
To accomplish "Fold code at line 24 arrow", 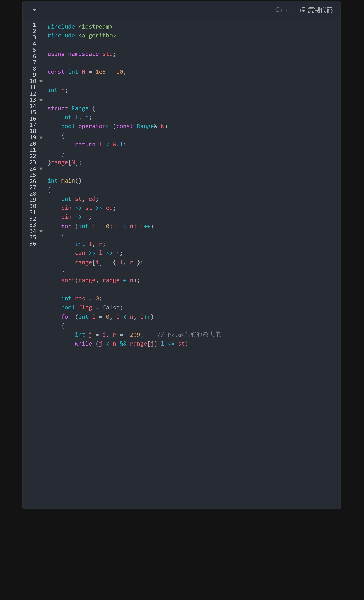I will click(41, 169).
